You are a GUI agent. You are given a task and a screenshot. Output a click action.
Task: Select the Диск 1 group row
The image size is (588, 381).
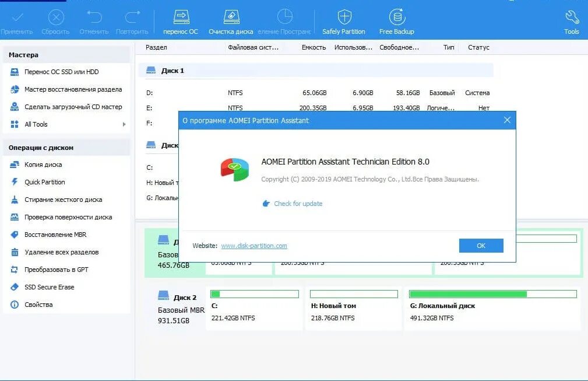pos(316,71)
